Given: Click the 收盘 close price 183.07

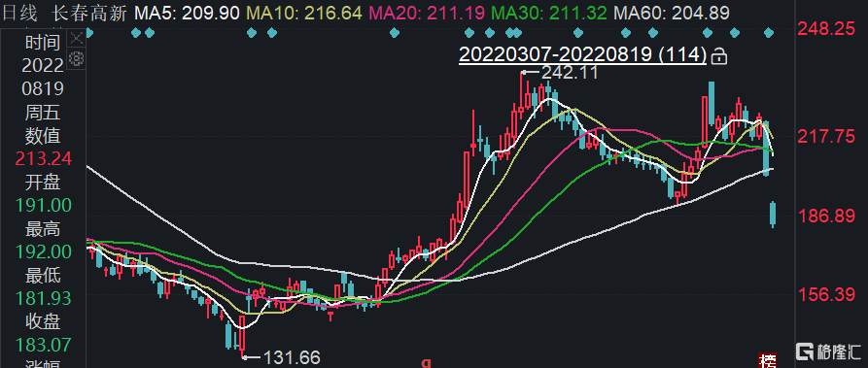Looking at the screenshot, I should coord(43,346).
